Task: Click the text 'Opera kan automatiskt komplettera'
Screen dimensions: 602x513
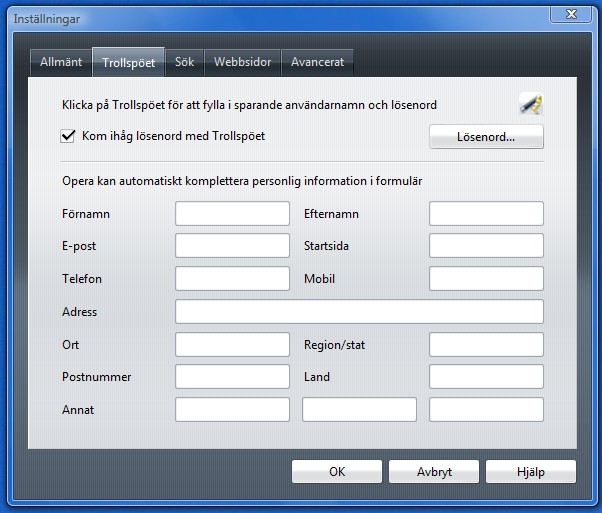Action: pyautogui.click(x=155, y=181)
